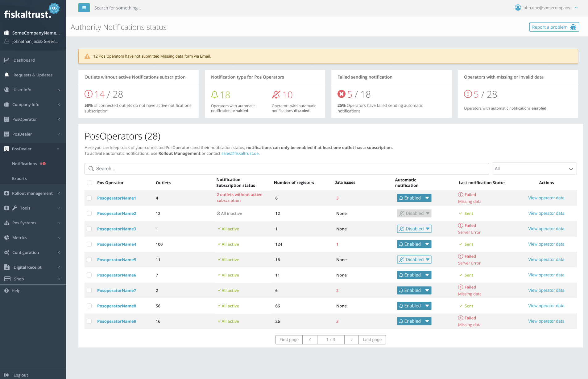
Task: Check the box for PosoperatorName6
Action: click(89, 275)
